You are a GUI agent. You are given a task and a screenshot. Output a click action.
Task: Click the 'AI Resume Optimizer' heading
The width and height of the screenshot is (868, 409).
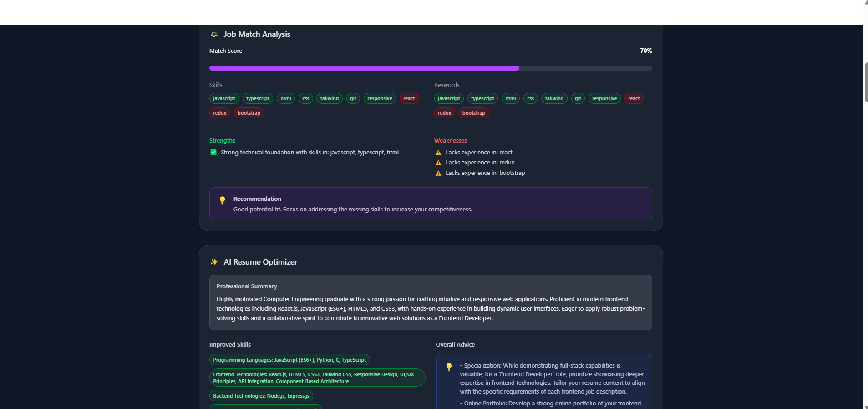(260, 262)
